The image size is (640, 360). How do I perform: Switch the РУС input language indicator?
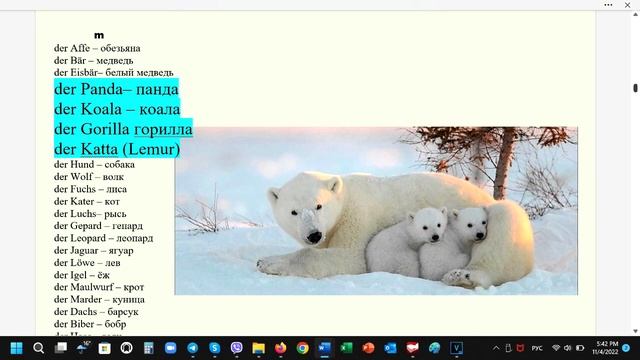pos(537,348)
